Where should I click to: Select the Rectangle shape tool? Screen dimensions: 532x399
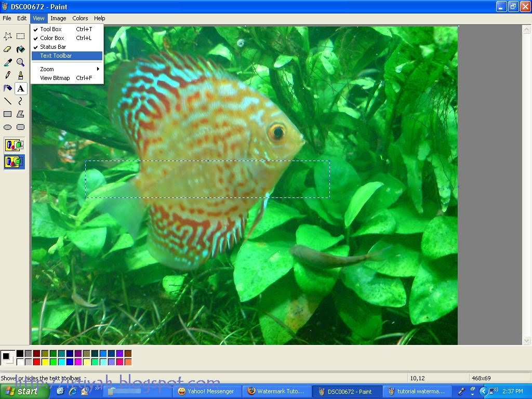click(7, 114)
